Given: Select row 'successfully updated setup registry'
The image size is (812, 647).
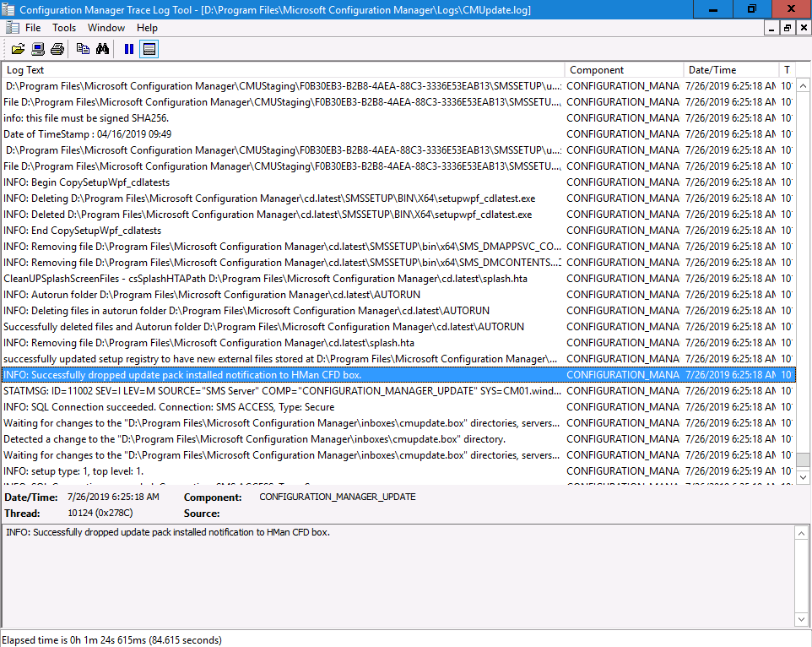Looking at the screenshot, I should tap(398, 359).
